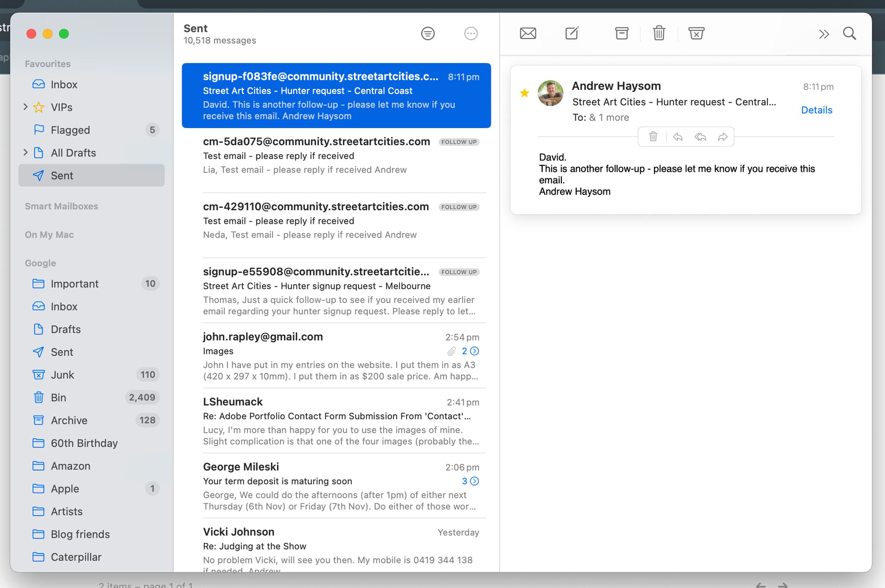Image resolution: width=885 pixels, height=588 pixels.
Task: Delete message using toolbar trash icon
Action: [659, 33]
